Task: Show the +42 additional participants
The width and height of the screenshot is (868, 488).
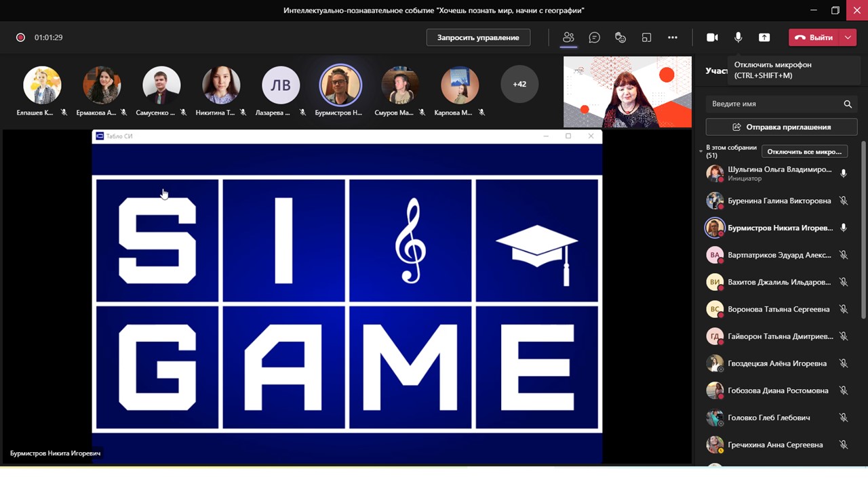Action: (x=519, y=84)
